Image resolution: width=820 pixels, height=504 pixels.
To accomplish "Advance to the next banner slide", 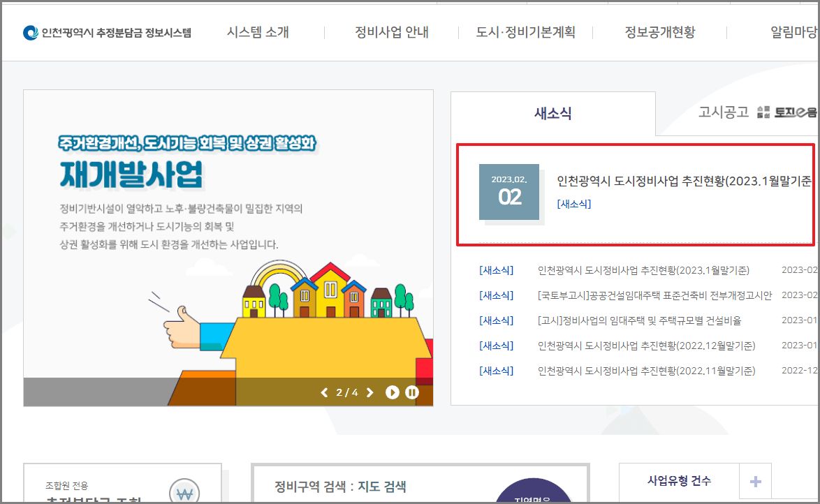I will pyautogui.click(x=369, y=392).
